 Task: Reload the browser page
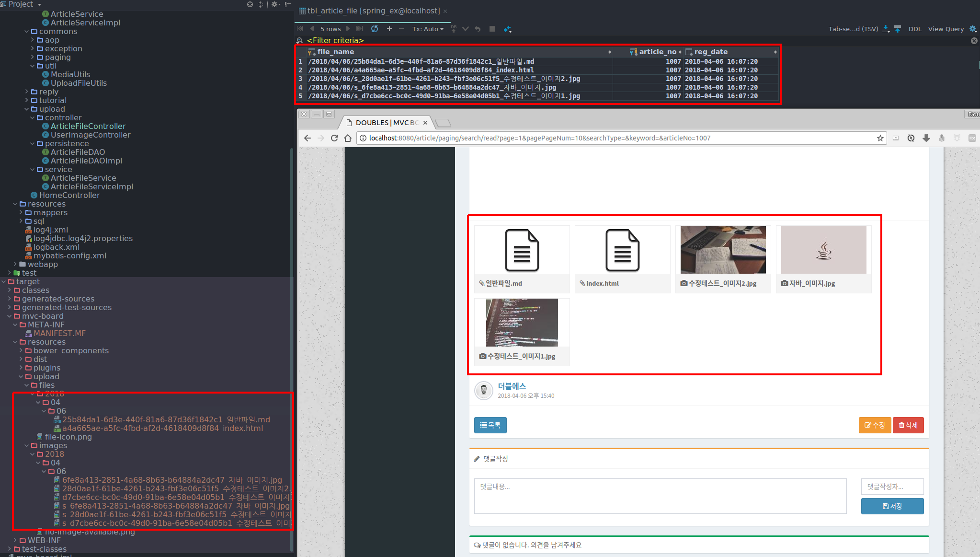pyautogui.click(x=334, y=138)
